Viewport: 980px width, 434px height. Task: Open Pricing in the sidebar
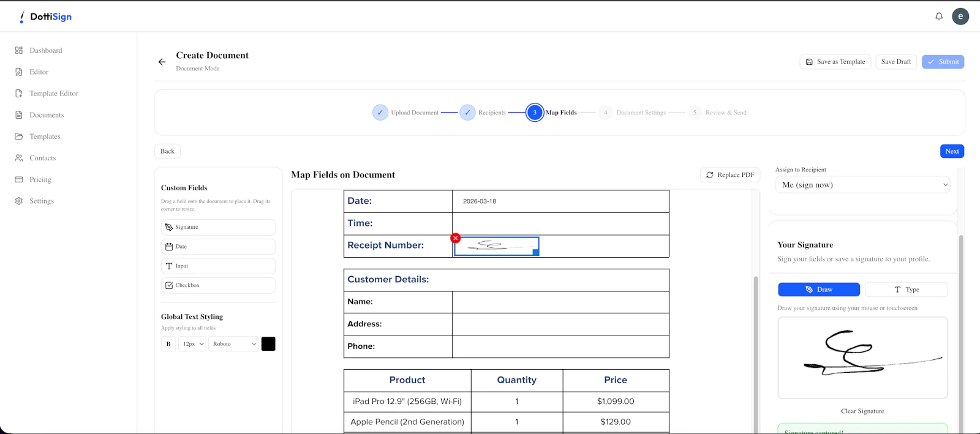coord(40,179)
